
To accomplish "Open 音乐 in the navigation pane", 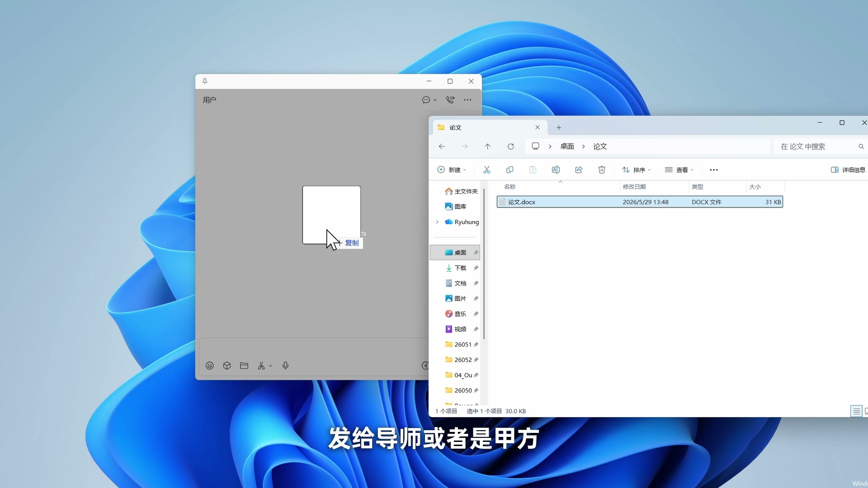I will (x=456, y=314).
